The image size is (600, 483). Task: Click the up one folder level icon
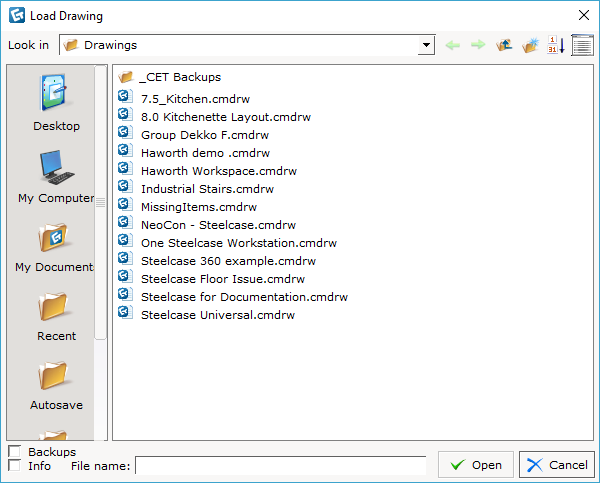point(505,45)
